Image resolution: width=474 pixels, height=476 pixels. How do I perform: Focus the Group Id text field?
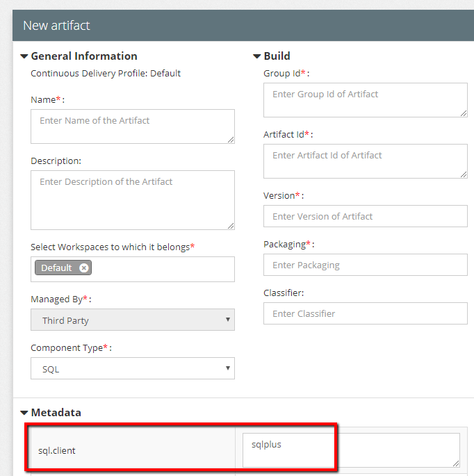coord(365,99)
